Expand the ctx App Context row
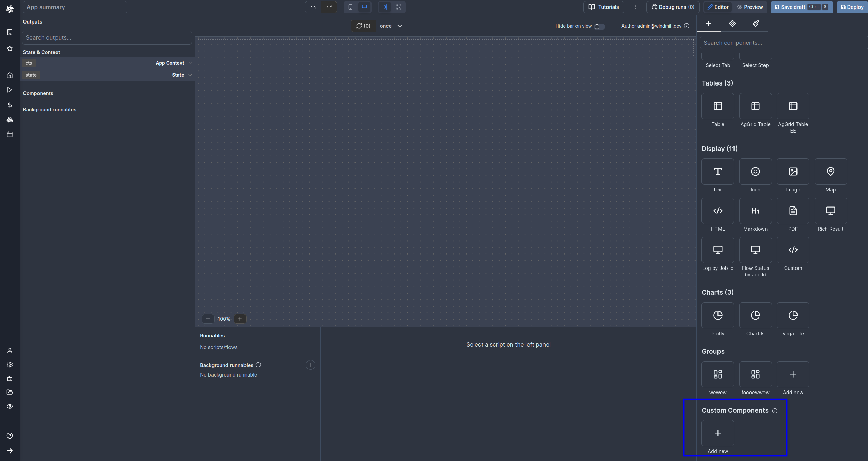The height and width of the screenshot is (461, 868). [x=190, y=63]
